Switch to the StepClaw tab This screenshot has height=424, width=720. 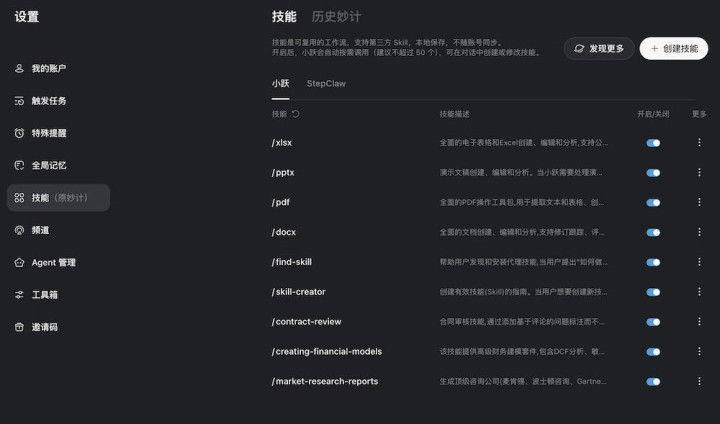(x=326, y=84)
